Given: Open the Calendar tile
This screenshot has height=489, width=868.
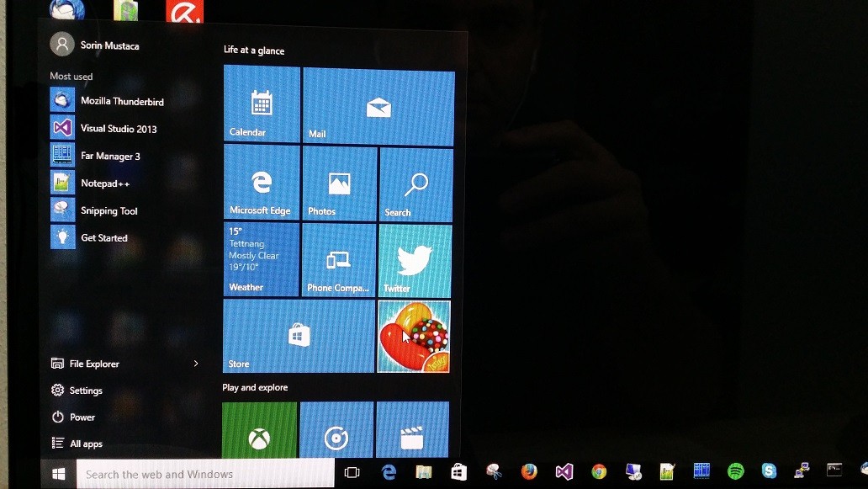Looking at the screenshot, I should (262, 104).
